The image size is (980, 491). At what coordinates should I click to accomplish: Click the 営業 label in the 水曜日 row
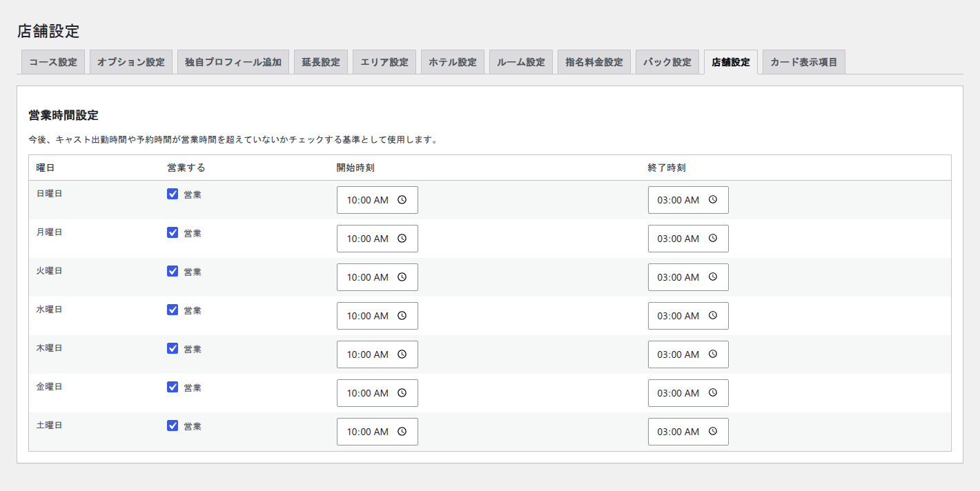(x=193, y=310)
